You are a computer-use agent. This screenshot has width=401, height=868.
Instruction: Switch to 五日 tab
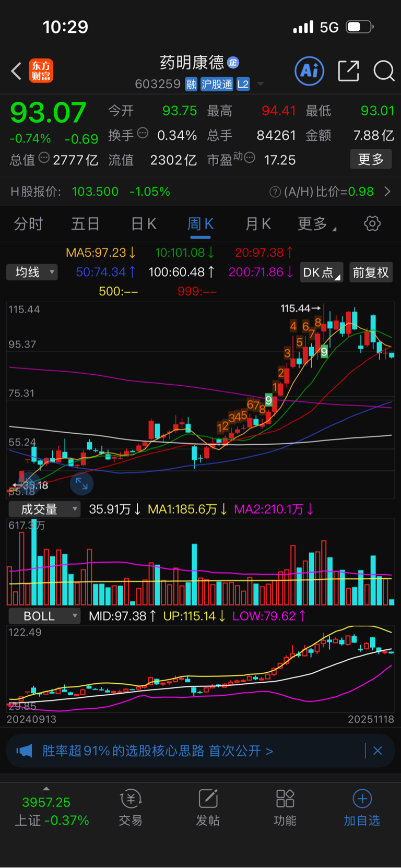pyautogui.click(x=86, y=224)
